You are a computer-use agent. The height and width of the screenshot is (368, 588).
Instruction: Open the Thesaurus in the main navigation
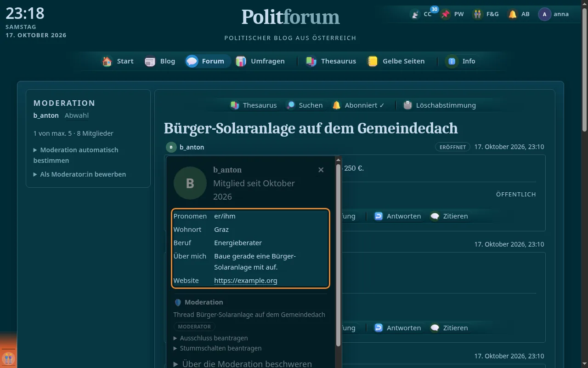(x=331, y=61)
